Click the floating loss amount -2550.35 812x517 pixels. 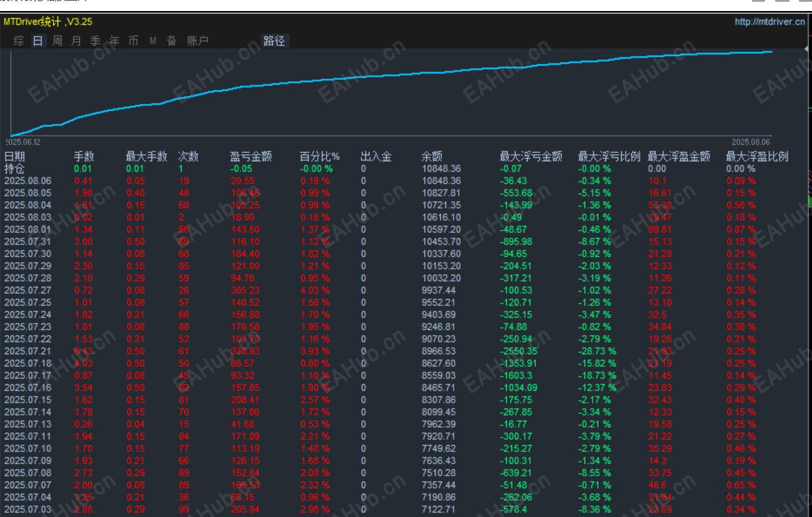point(519,351)
